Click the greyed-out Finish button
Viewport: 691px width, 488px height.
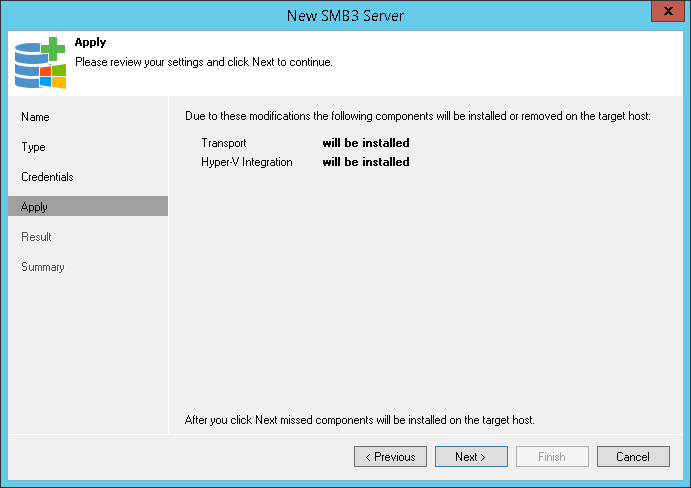click(x=552, y=457)
